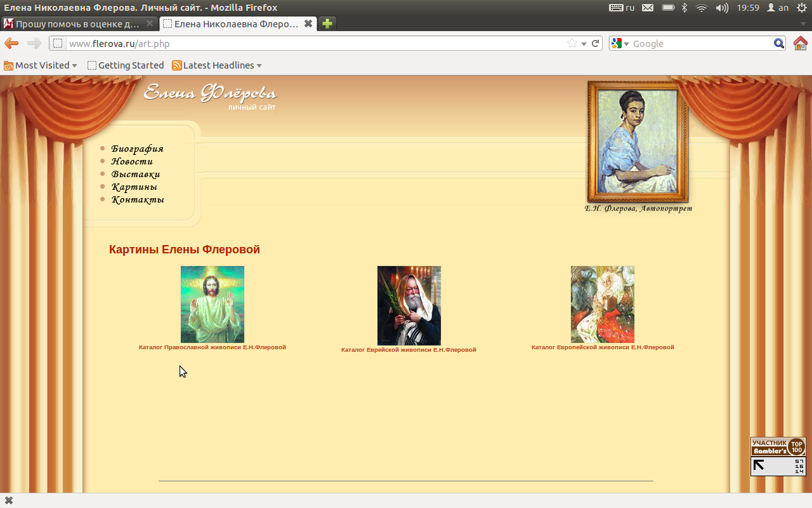
Task: Open the Контакты menu item
Action: coord(138,199)
